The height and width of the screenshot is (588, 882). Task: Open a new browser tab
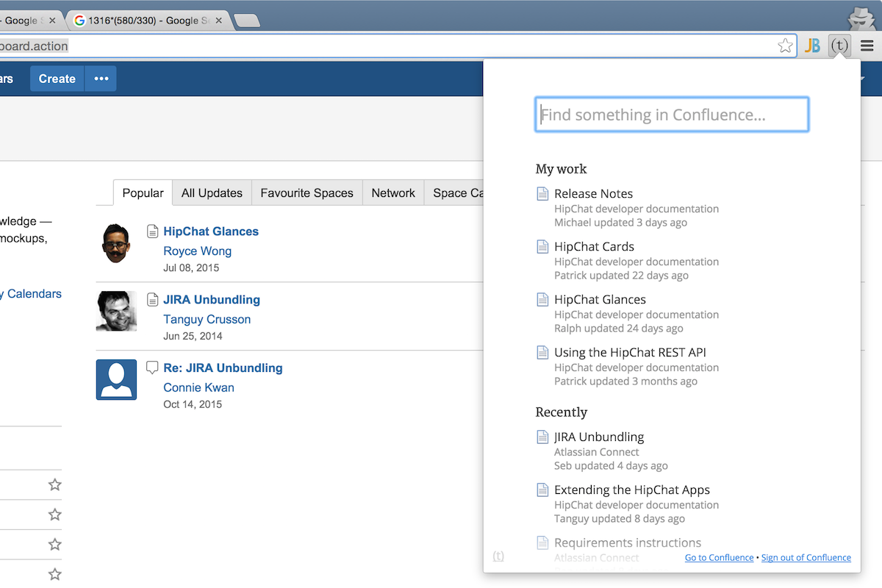tap(247, 21)
